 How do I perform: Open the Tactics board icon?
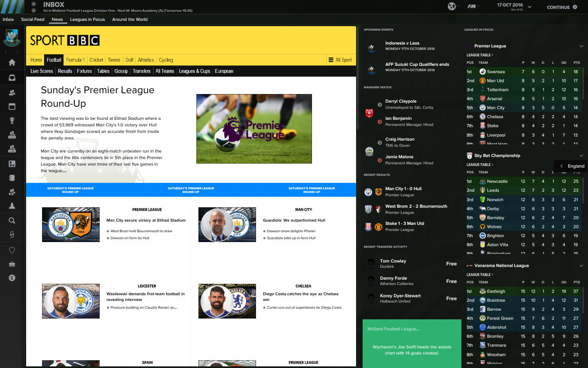(x=12, y=164)
